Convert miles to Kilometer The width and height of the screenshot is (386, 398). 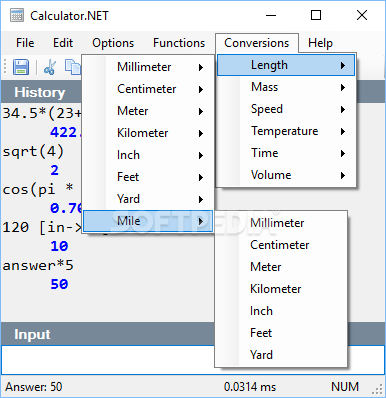click(x=281, y=289)
